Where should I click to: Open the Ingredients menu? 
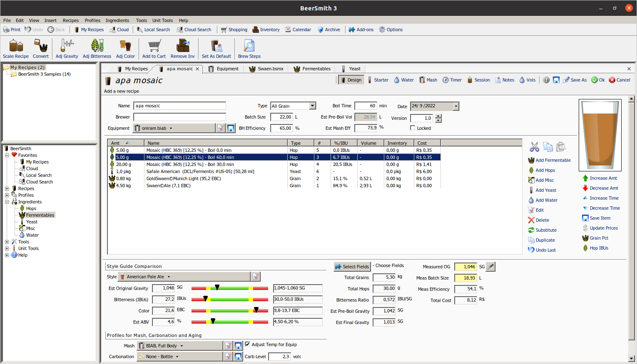[x=117, y=20]
